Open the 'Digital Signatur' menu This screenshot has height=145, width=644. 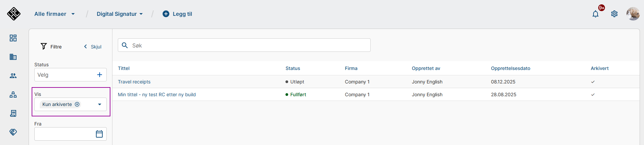pyautogui.click(x=120, y=14)
